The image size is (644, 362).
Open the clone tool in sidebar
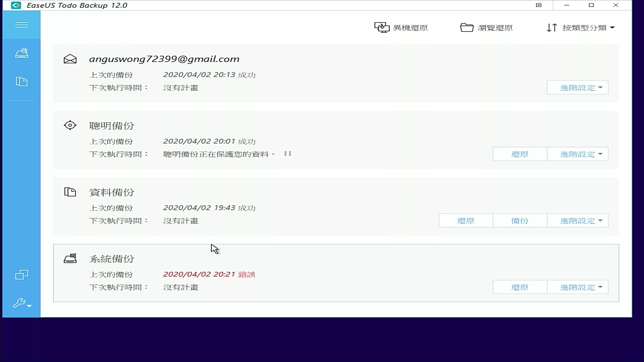(x=21, y=275)
